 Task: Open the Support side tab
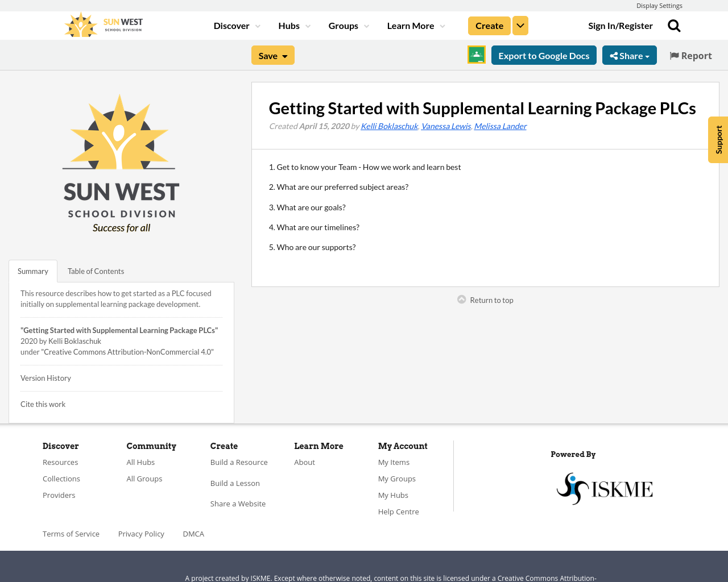(718, 140)
